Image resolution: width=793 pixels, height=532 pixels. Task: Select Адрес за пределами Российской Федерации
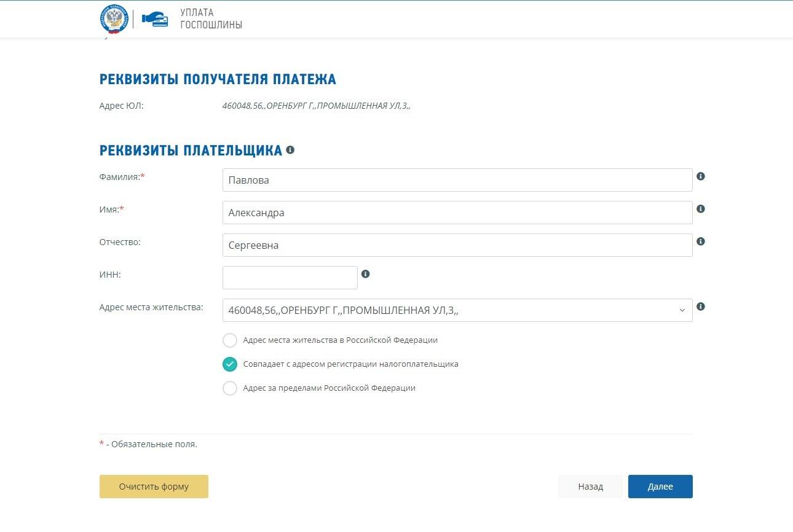pos(230,388)
